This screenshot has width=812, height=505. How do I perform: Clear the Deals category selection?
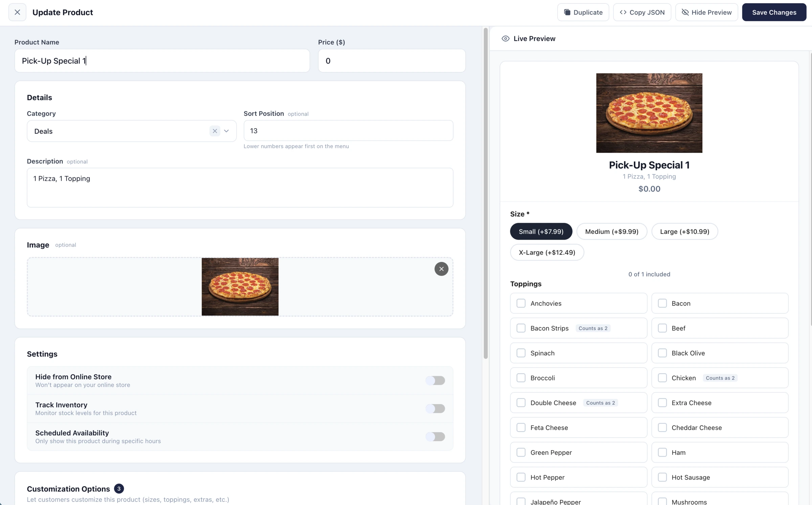215,131
